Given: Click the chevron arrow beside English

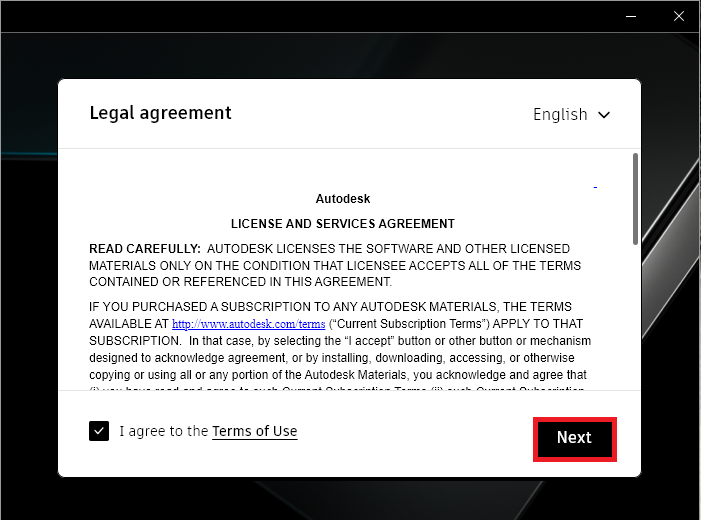Looking at the screenshot, I should coord(604,115).
